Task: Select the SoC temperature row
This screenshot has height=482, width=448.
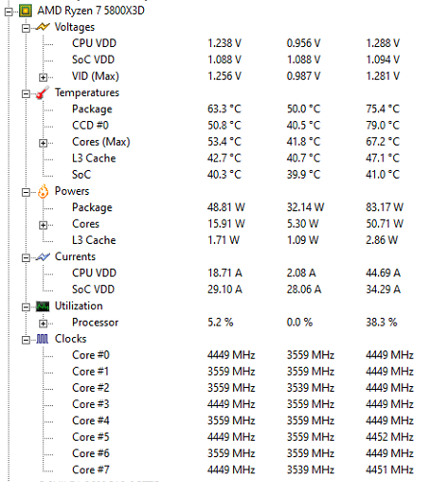Action: pyautogui.click(x=82, y=175)
